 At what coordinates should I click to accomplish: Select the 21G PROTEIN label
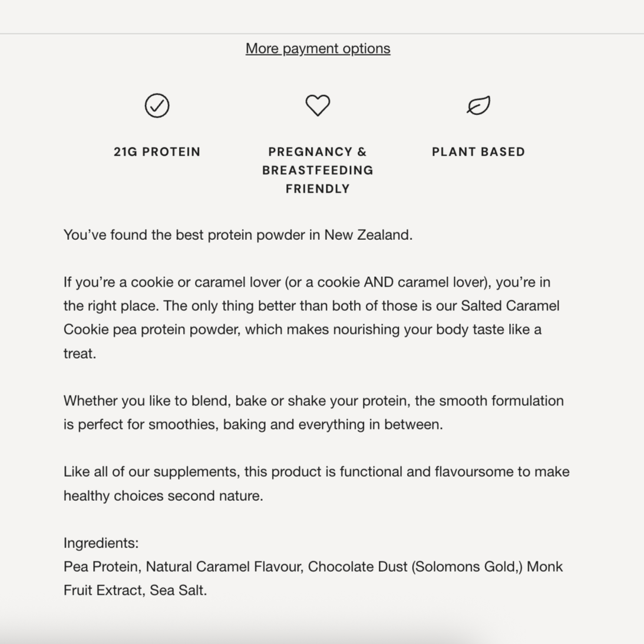pyautogui.click(x=157, y=152)
